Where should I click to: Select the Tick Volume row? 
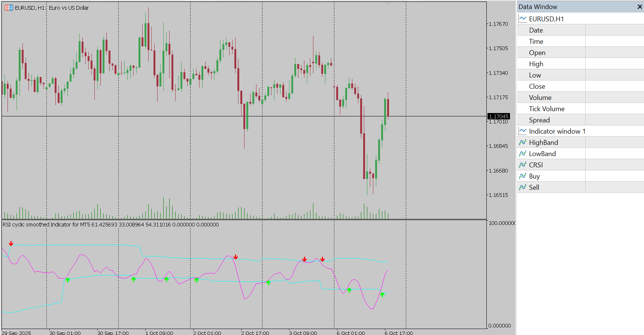(580, 109)
